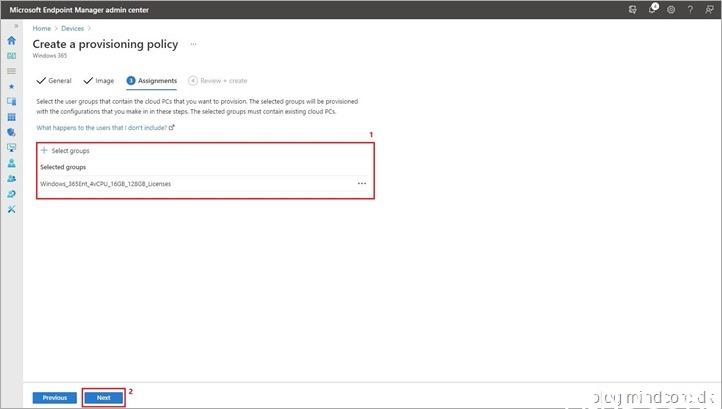The width and height of the screenshot is (722, 409).
Task: Open the notifications bell icon
Action: pos(652,9)
